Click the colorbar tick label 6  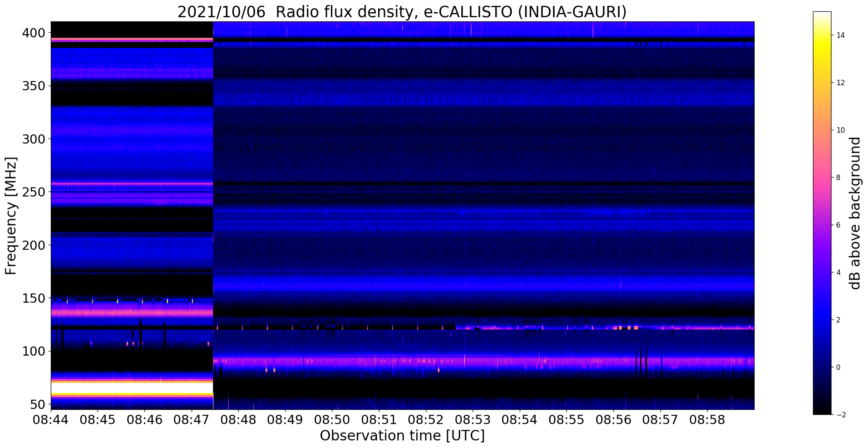coord(838,225)
